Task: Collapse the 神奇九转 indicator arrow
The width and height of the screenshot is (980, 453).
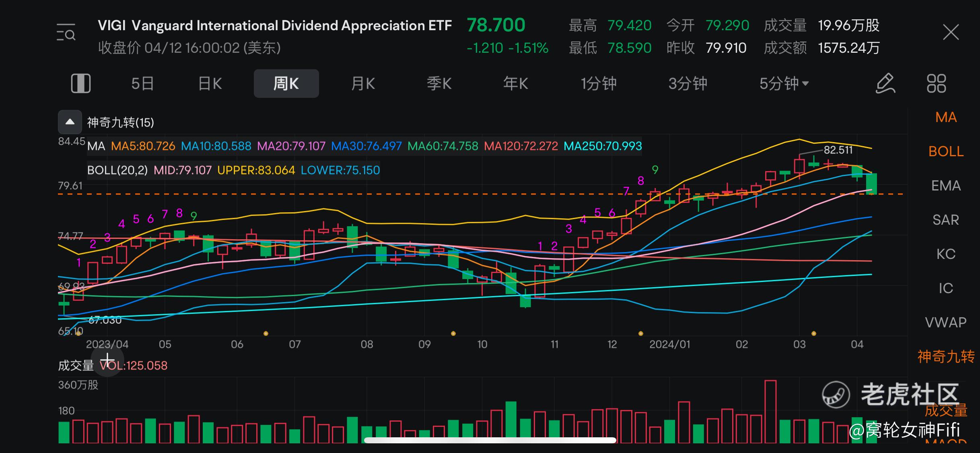Action: (x=70, y=122)
